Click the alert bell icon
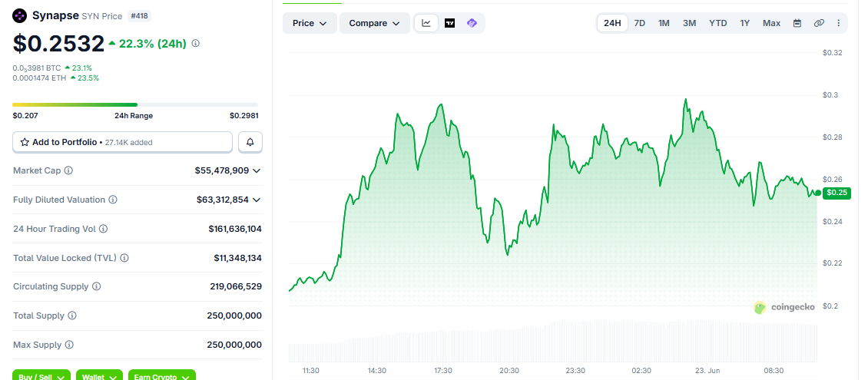This screenshot has width=868, height=380. click(250, 142)
